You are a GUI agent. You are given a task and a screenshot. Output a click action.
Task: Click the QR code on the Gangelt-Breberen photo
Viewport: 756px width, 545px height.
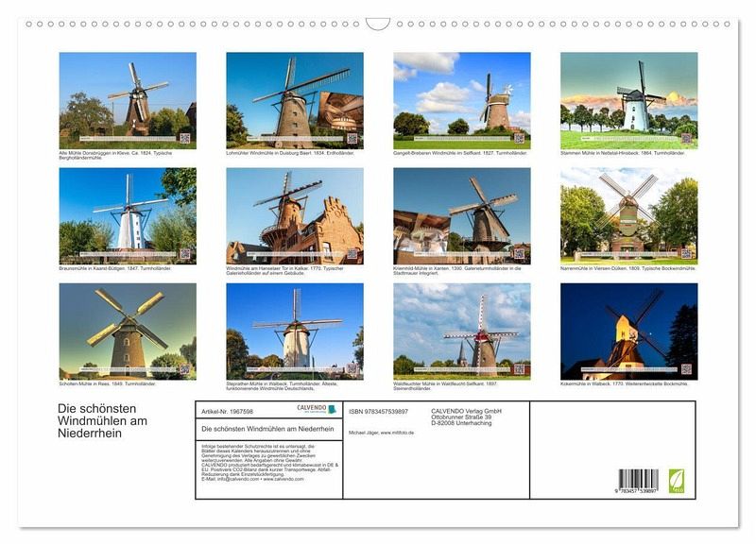click(519, 138)
